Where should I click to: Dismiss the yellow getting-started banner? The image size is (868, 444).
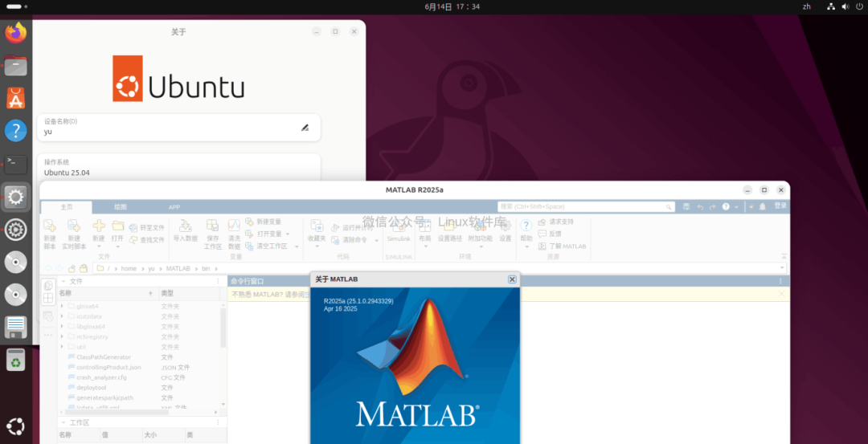click(x=781, y=294)
